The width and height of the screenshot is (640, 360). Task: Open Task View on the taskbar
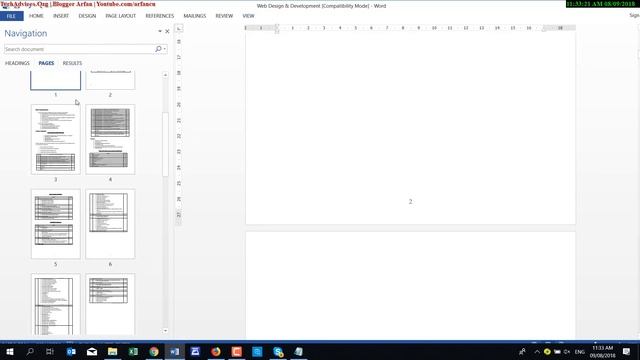point(50,351)
